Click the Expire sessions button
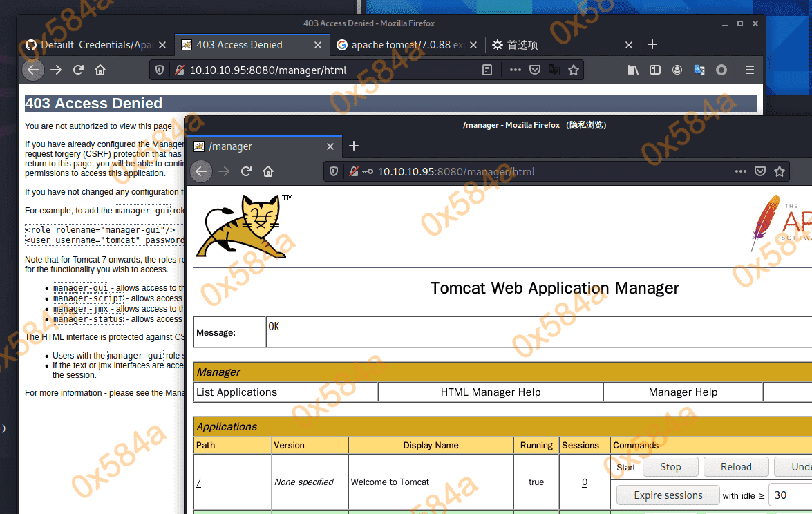This screenshot has width=812, height=514. (x=668, y=495)
